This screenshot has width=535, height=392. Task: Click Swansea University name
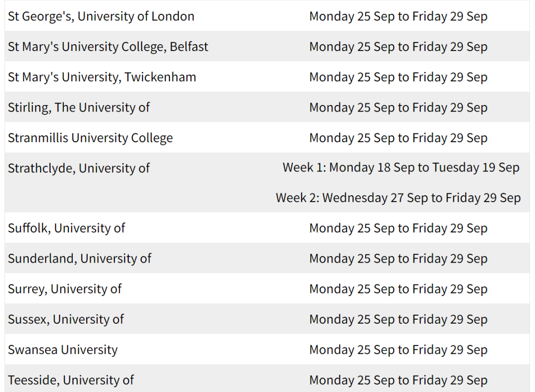tap(63, 350)
